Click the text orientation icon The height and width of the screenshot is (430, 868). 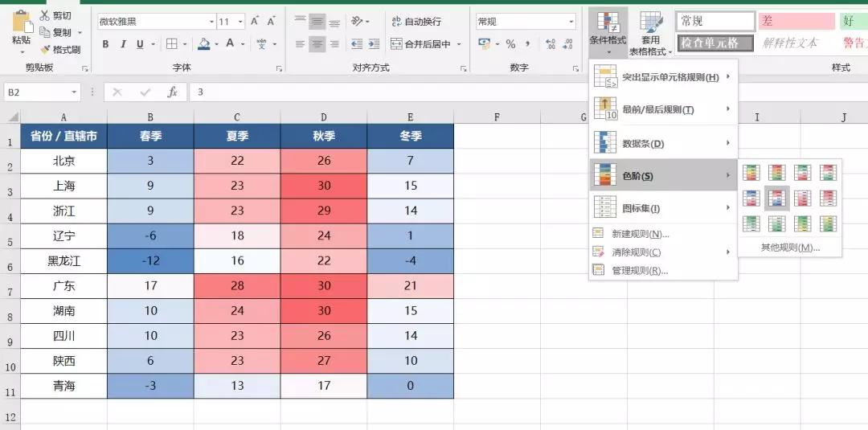pos(357,22)
